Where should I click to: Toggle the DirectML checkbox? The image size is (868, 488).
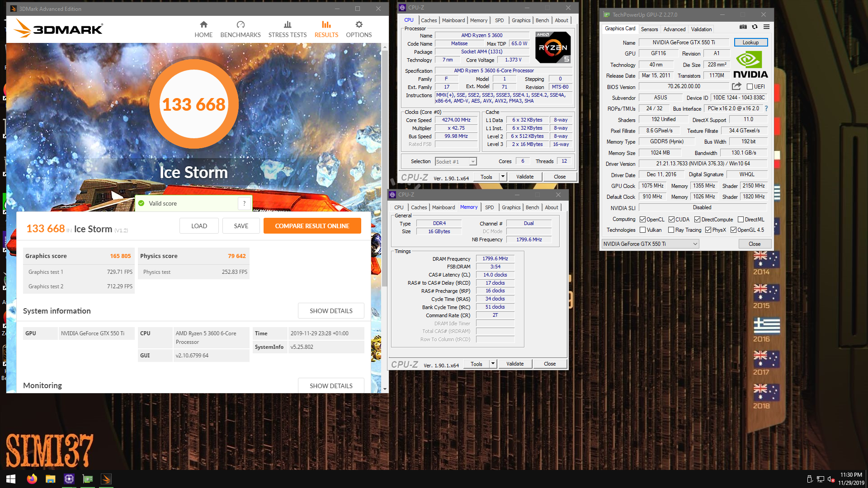tap(741, 220)
